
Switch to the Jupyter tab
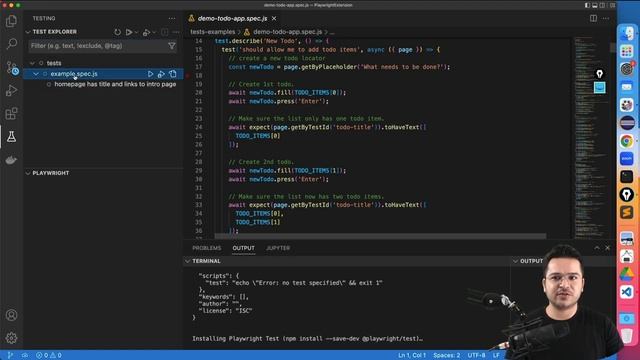click(278, 248)
